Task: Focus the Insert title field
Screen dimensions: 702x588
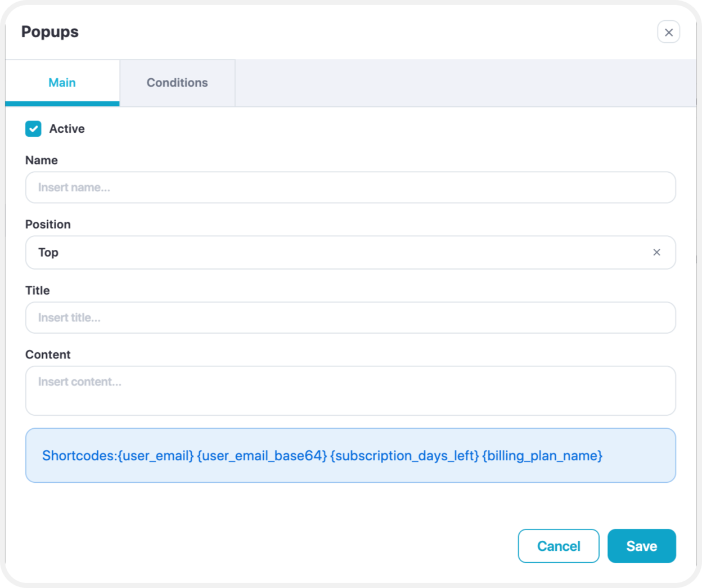Action: point(350,317)
